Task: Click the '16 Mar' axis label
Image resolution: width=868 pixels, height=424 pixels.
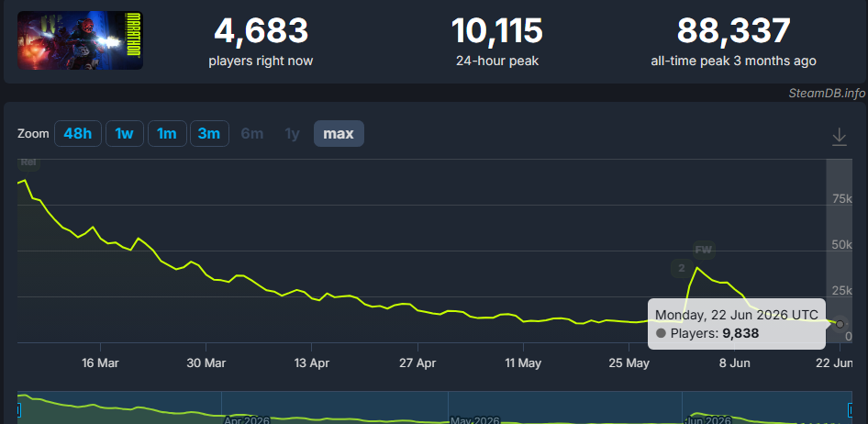Action: click(100, 363)
